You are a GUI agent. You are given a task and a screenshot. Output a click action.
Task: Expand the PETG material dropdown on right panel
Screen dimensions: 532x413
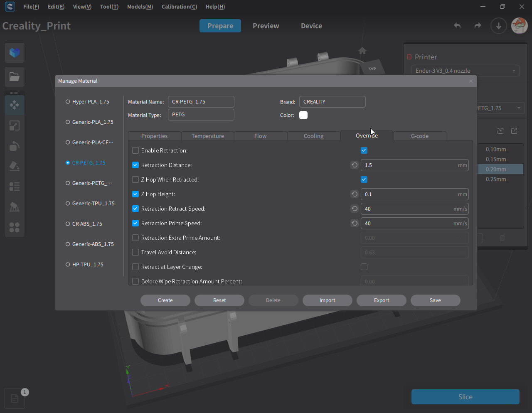click(518, 108)
